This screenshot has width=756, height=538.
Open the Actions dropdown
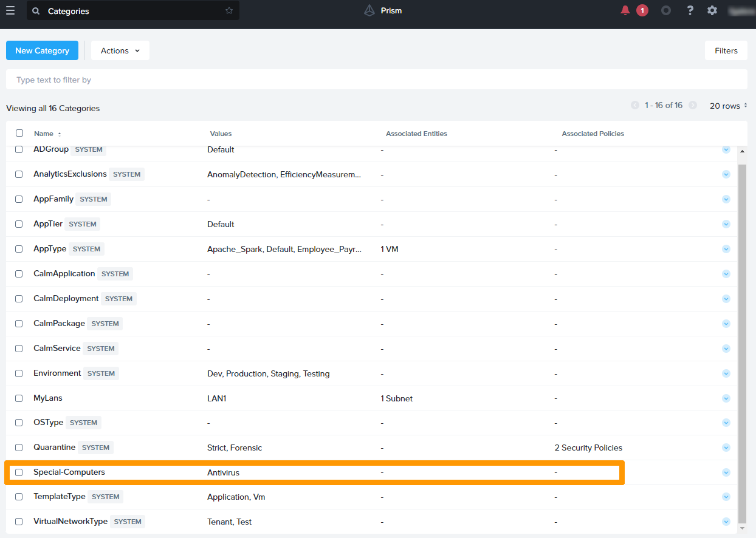(x=120, y=51)
